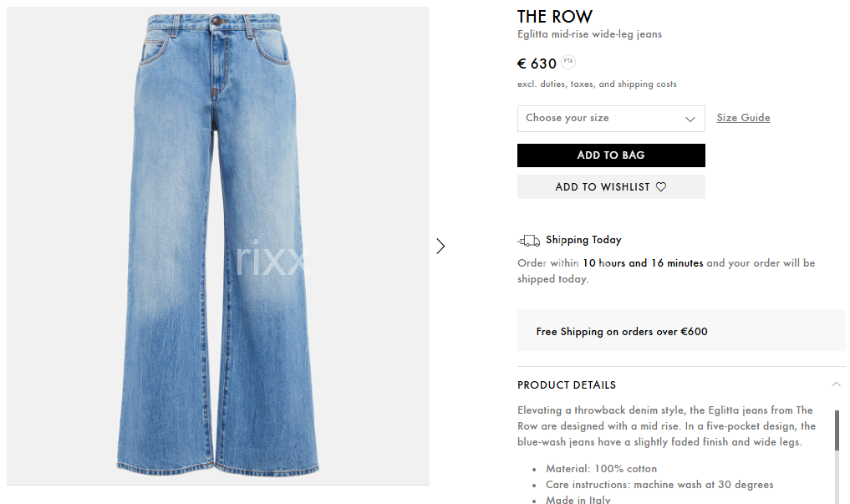Image resolution: width=850 pixels, height=504 pixels.
Task: Open the Size Guide link
Action: (743, 118)
